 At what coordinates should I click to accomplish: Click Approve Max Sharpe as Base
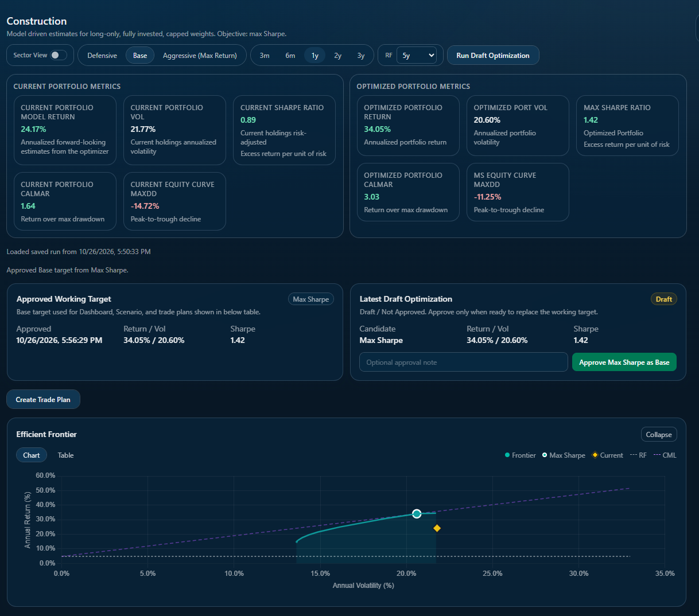tap(624, 362)
